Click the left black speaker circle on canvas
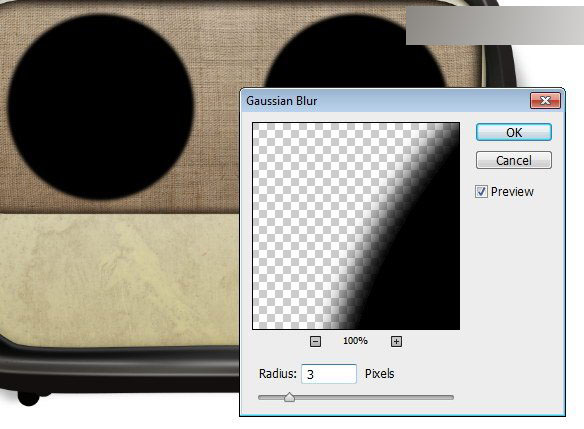The width and height of the screenshot is (584, 429). point(101,107)
